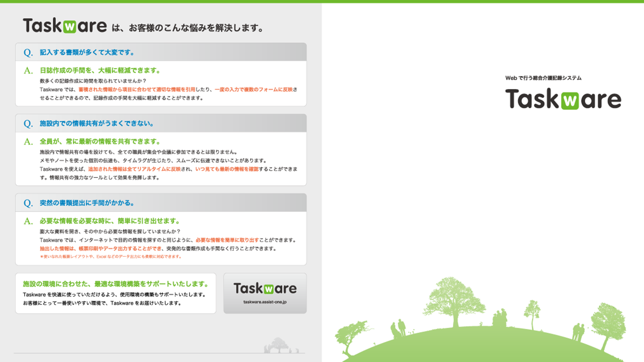Click the A. mark beside '全員が、常に最新の情報を共有できます。'

click(x=28, y=142)
